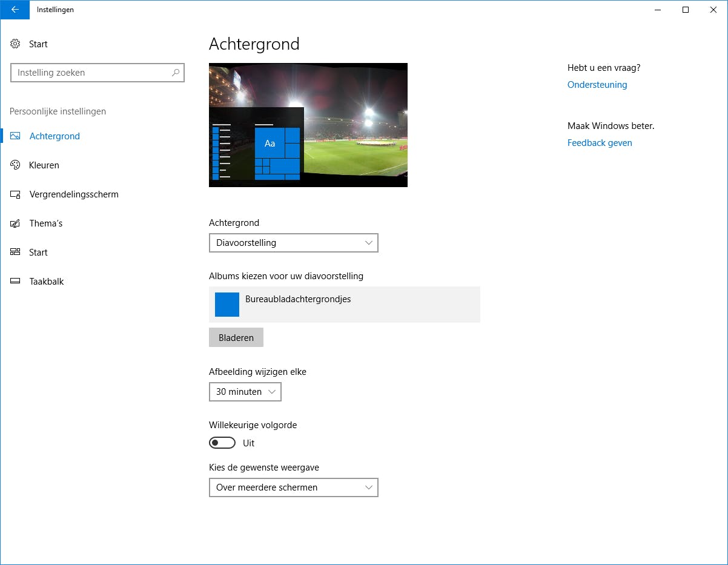Click the Start tiles icon in sidebar
This screenshot has width=728, height=565.
pos(15,252)
